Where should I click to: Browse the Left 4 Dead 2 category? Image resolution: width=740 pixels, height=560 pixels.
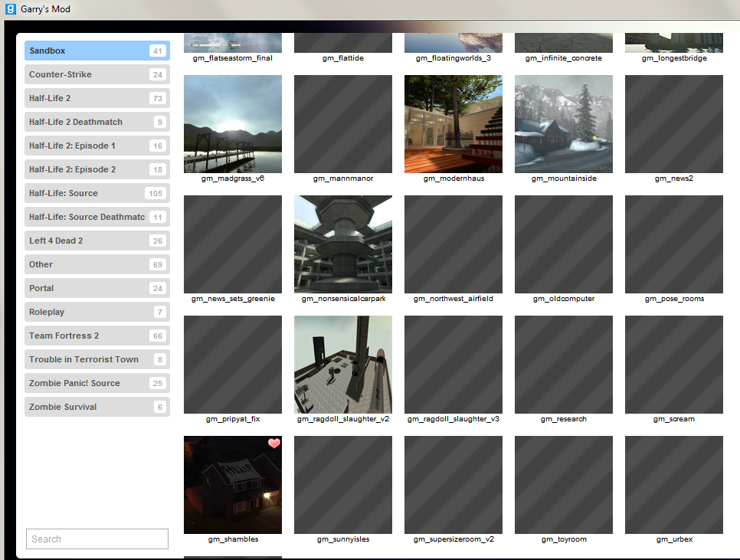(97, 241)
